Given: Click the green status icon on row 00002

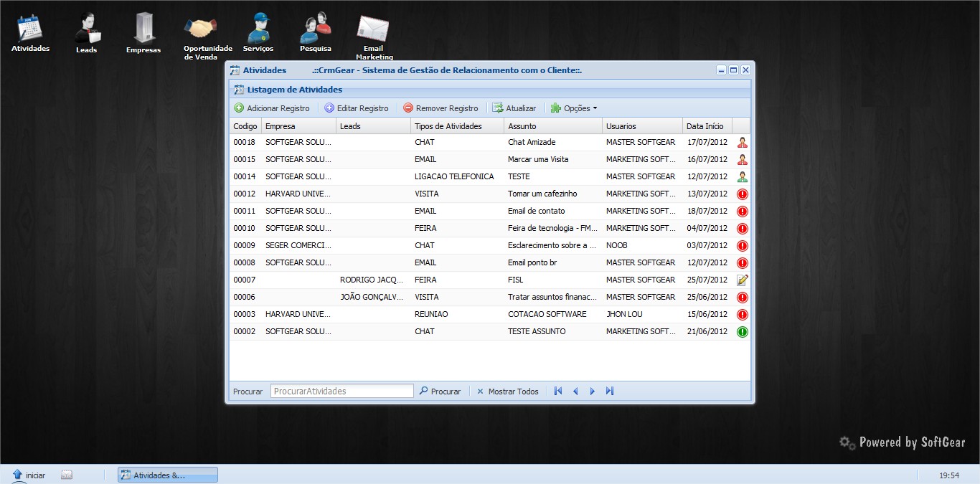Looking at the screenshot, I should (x=742, y=331).
